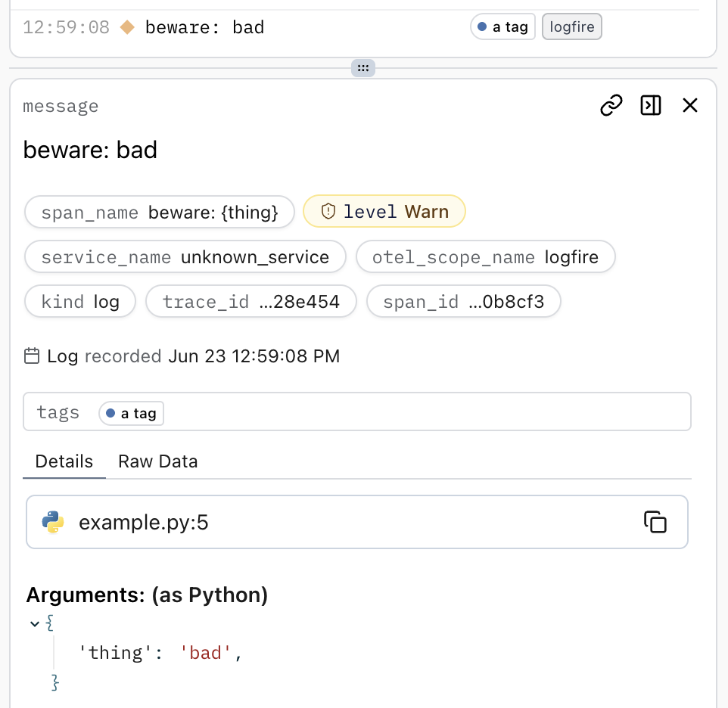Click the orange diamond log level marker
The height and width of the screenshot is (708, 728).
(x=127, y=26)
